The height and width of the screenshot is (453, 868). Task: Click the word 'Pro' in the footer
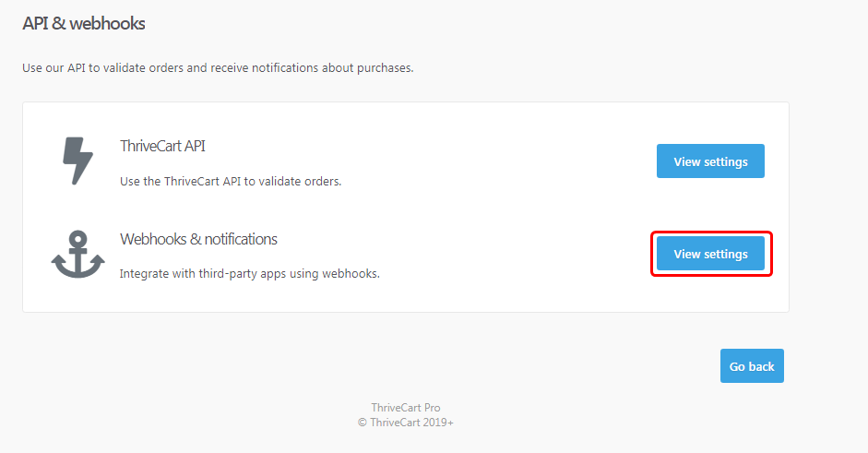click(433, 408)
